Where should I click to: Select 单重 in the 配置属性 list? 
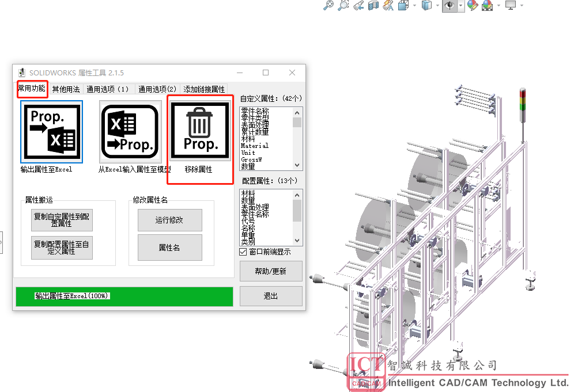[248, 235]
